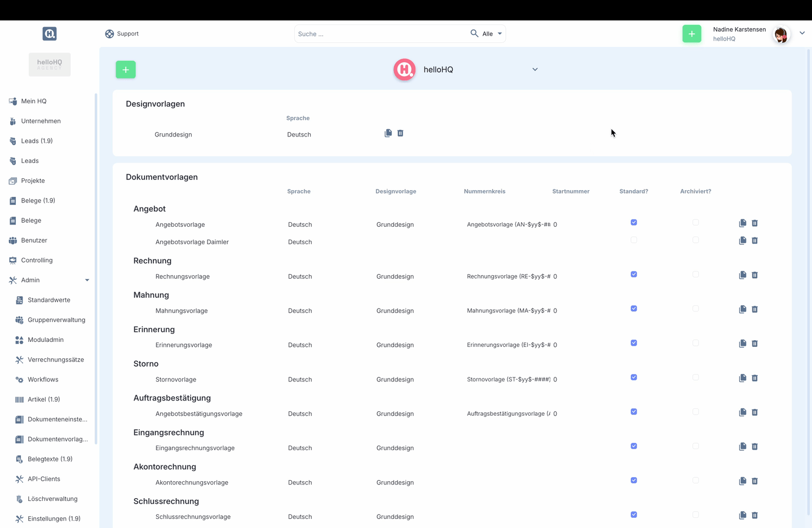The image size is (812, 528).
Task: Delete the Grunddesign design template
Action: point(400,133)
